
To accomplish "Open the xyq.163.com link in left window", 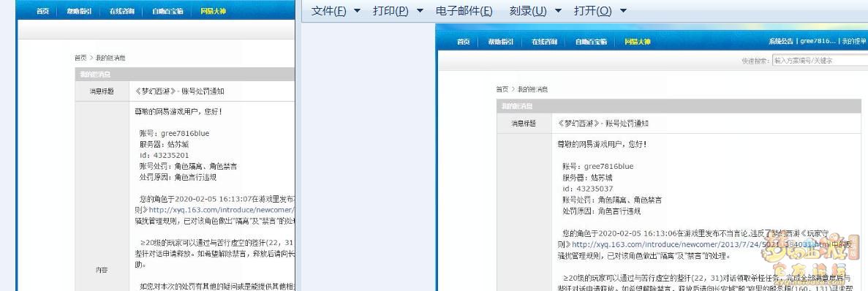I will coord(222,211).
